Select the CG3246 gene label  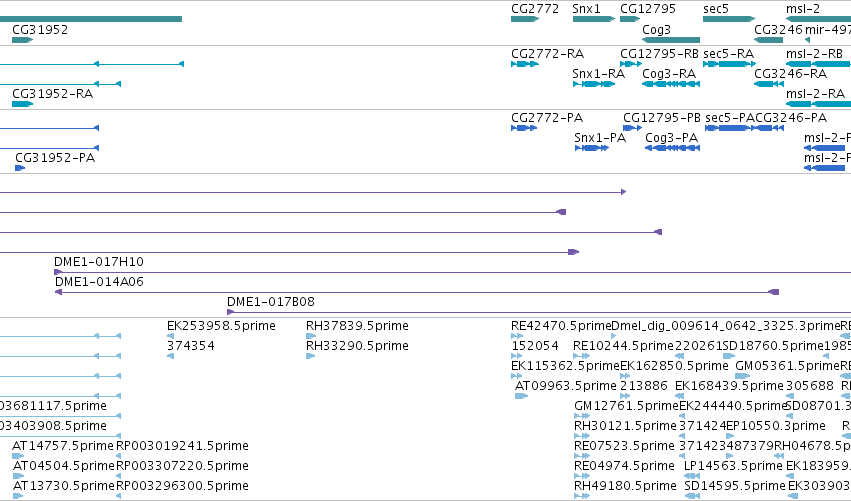coord(778,29)
